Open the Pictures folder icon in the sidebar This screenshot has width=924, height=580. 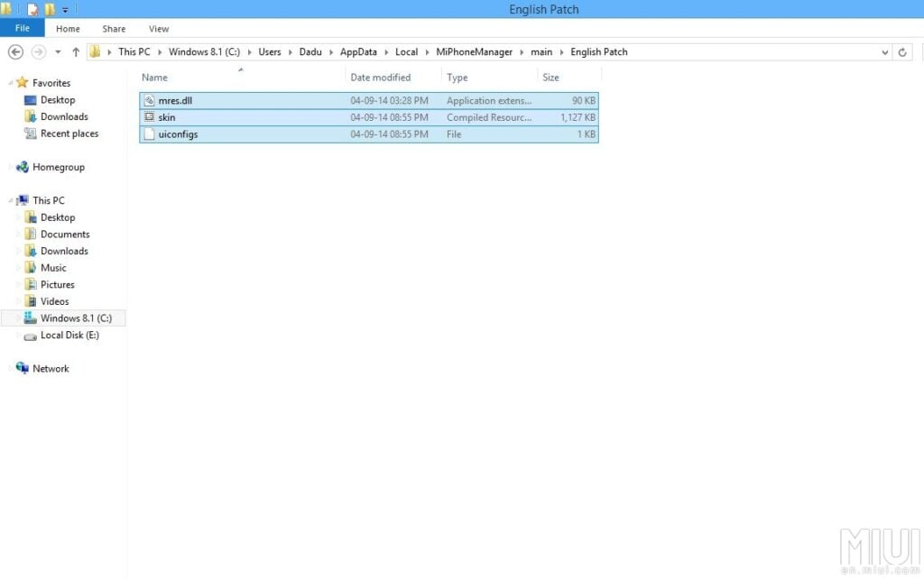(30, 284)
